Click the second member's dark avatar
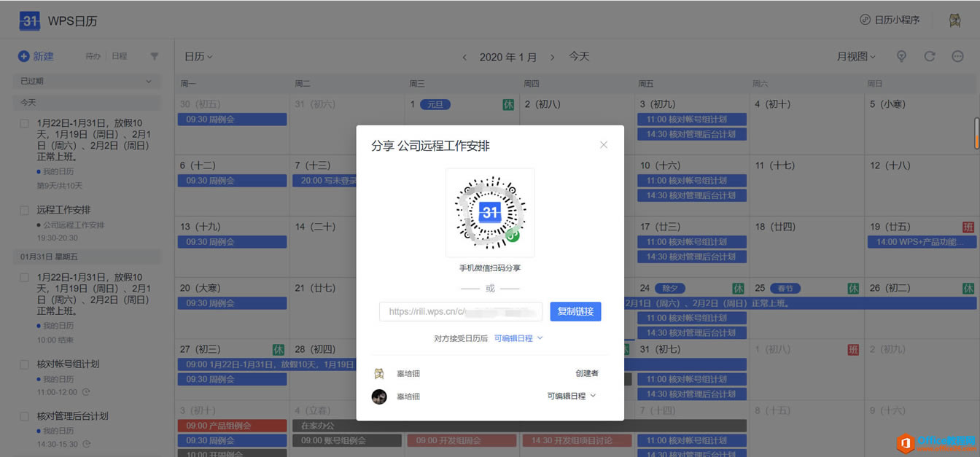This screenshot has width=980, height=457. tap(378, 397)
